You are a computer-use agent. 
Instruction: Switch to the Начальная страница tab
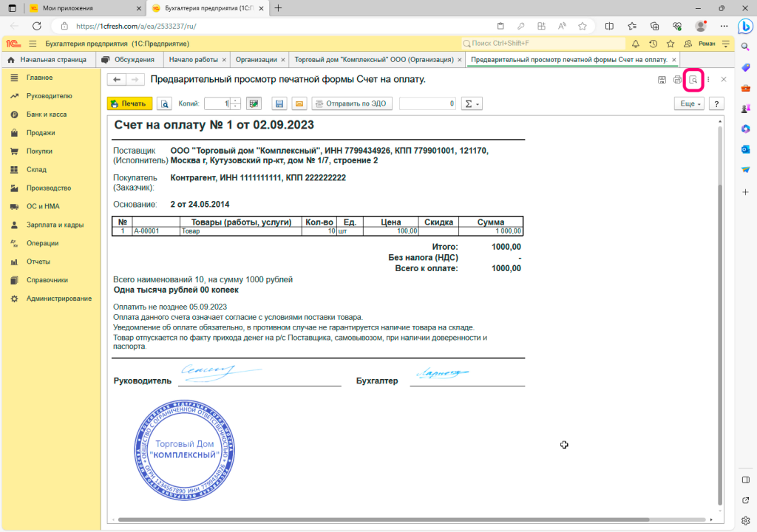pyautogui.click(x=47, y=60)
